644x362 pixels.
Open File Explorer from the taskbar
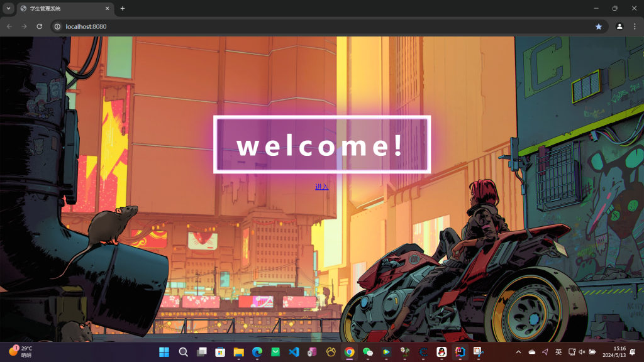coord(238,352)
